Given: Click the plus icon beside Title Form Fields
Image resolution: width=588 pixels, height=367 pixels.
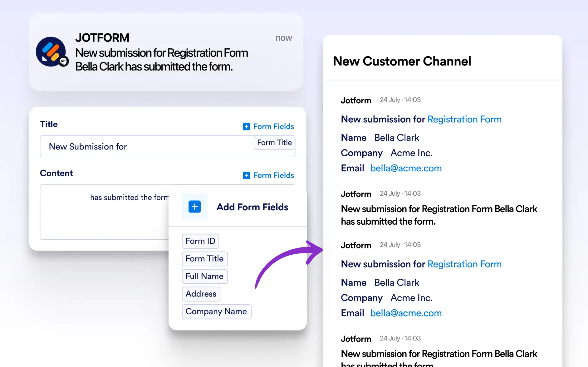Looking at the screenshot, I should pos(246,126).
